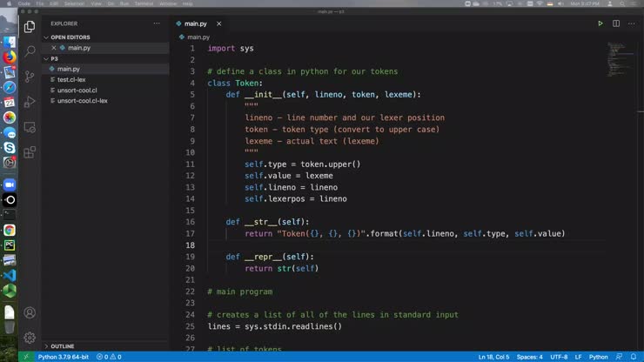Viewport: 644px width, 362px height.
Task: Open the Manage gear menu
Action: pos(30,338)
